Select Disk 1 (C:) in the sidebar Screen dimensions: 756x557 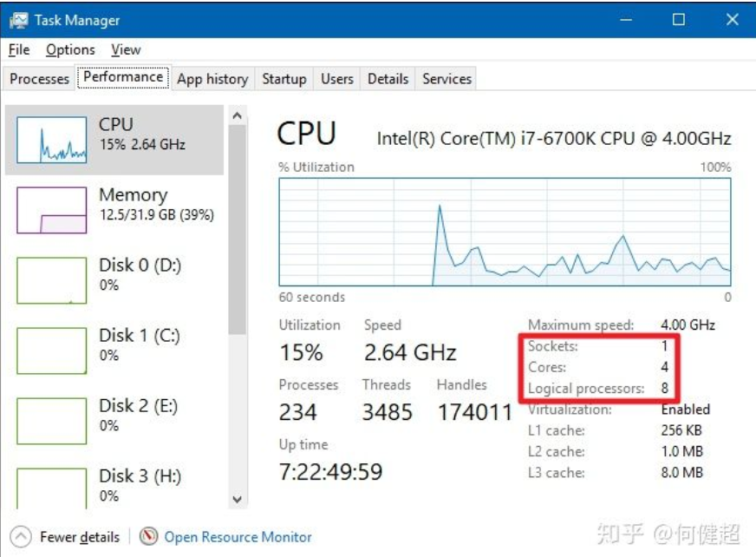pos(52,344)
